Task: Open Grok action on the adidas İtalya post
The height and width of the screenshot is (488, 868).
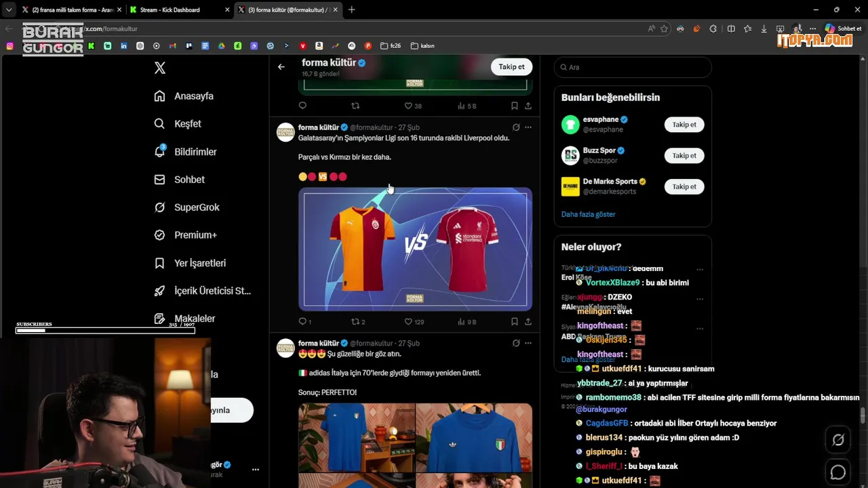Action: point(516,344)
